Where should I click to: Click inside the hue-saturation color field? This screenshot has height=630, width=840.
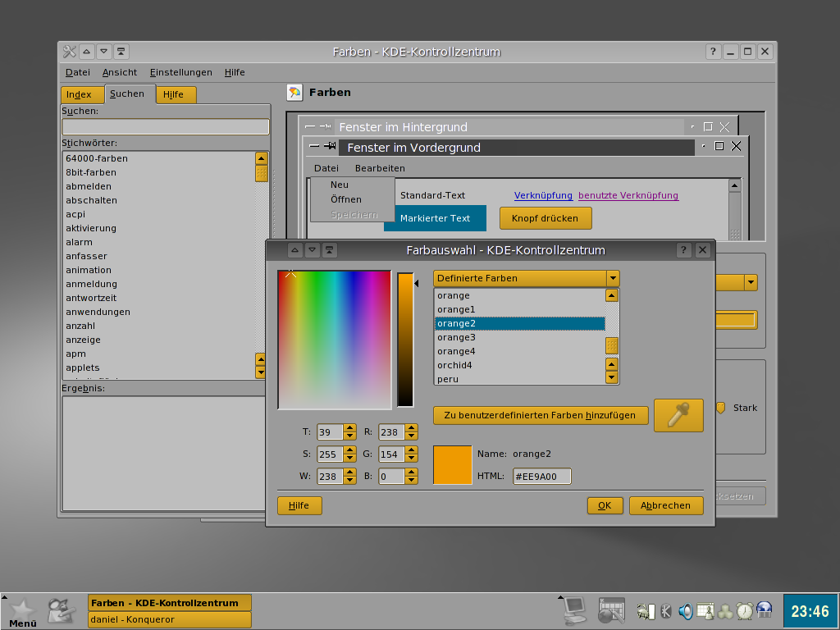coord(335,340)
